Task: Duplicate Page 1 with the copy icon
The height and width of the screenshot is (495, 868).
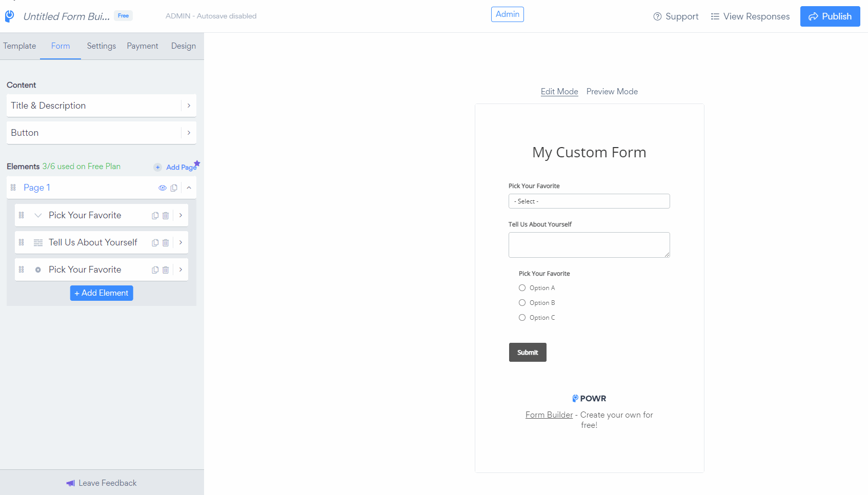Action: [x=174, y=188]
